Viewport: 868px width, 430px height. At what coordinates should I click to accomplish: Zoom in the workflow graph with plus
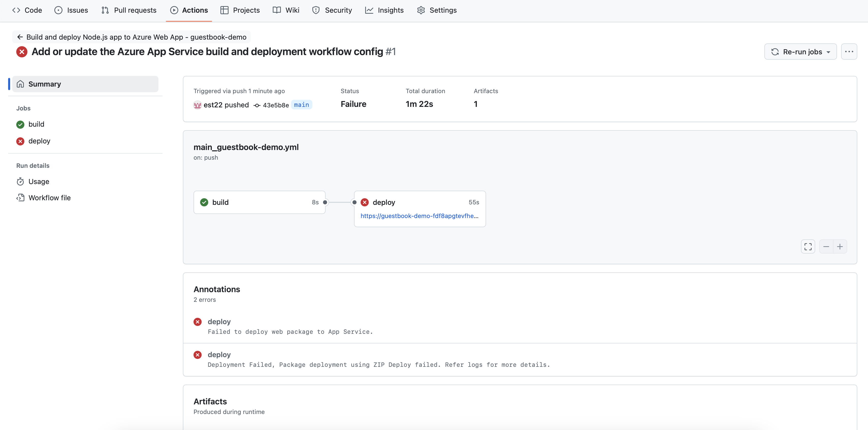pyautogui.click(x=840, y=246)
